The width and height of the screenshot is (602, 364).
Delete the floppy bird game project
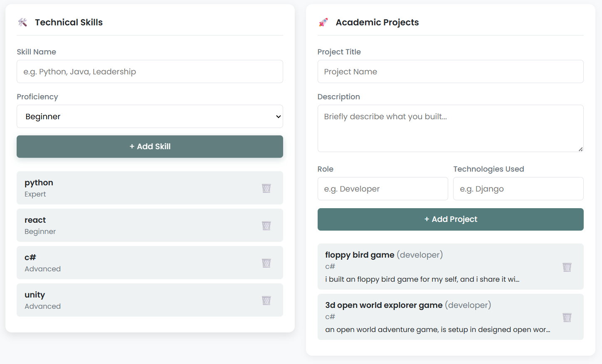(x=567, y=267)
